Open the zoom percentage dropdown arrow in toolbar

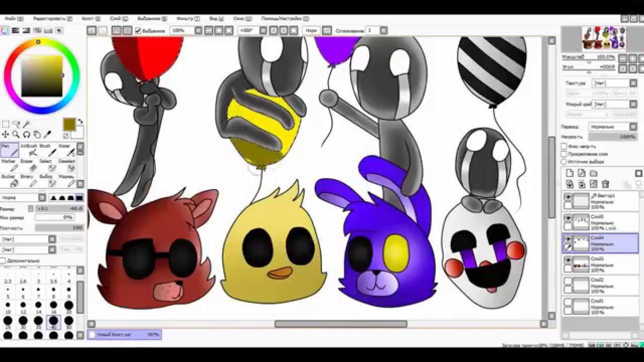pos(198,31)
